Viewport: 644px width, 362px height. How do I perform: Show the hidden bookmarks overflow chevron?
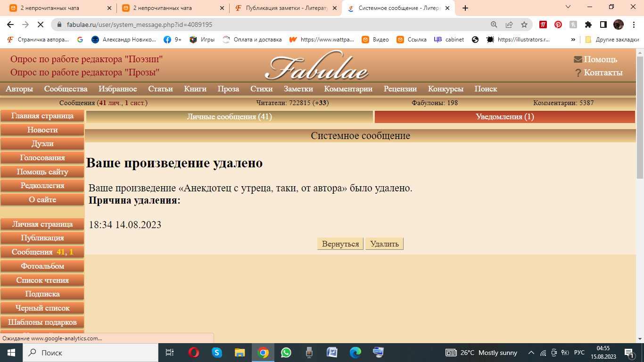573,40
